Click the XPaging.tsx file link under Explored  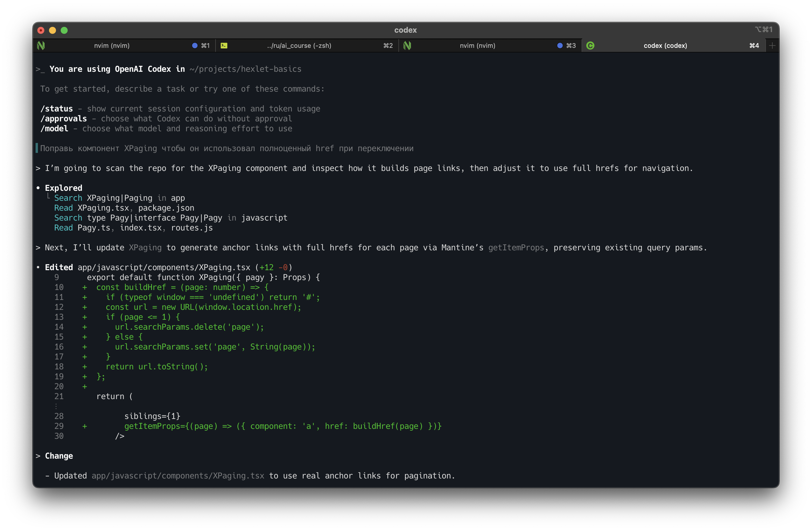[x=102, y=207]
